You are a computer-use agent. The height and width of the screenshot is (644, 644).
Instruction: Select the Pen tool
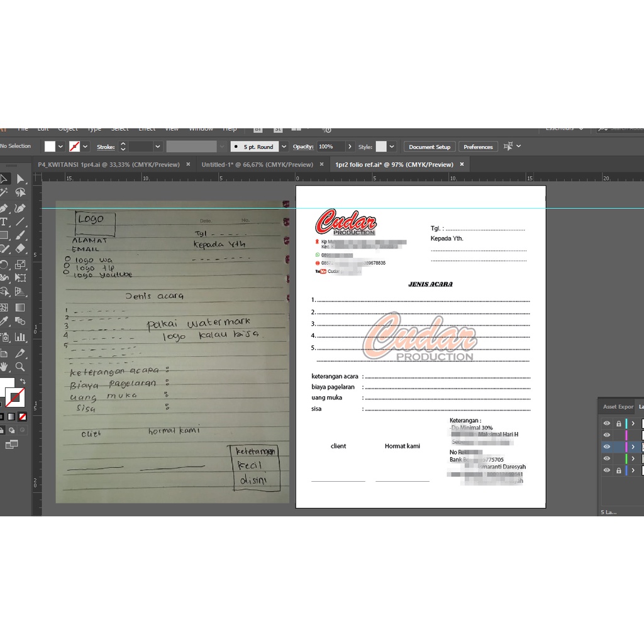click(x=5, y=208)
